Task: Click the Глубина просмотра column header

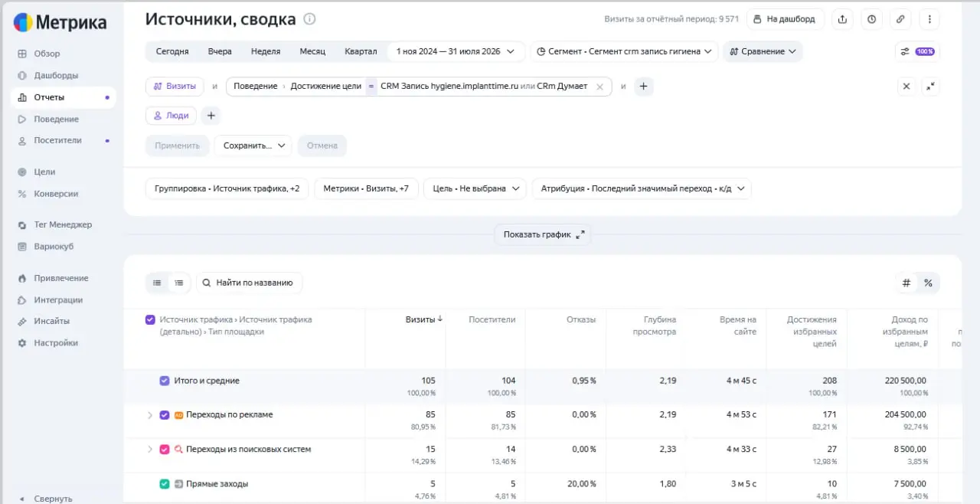Action: (655, 326)
